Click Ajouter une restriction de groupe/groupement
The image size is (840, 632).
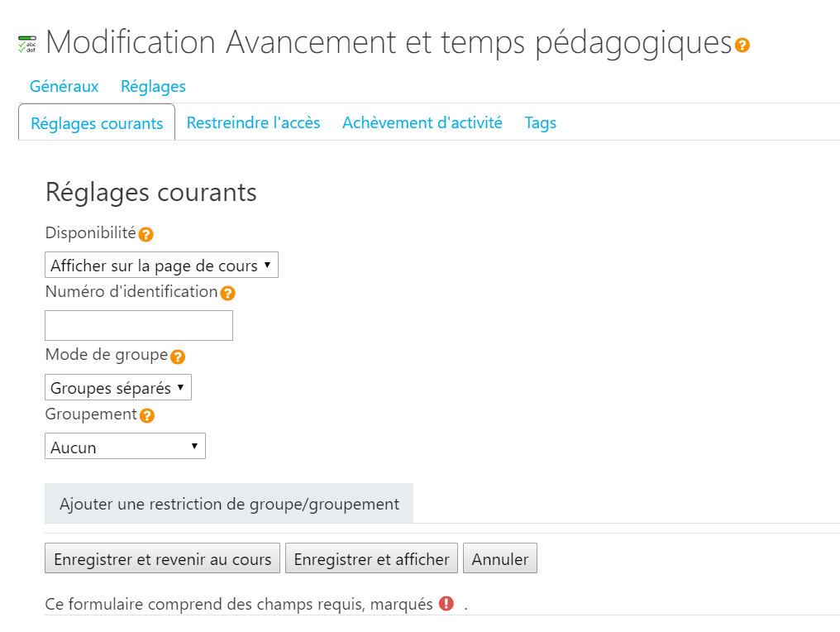[229, 503]
